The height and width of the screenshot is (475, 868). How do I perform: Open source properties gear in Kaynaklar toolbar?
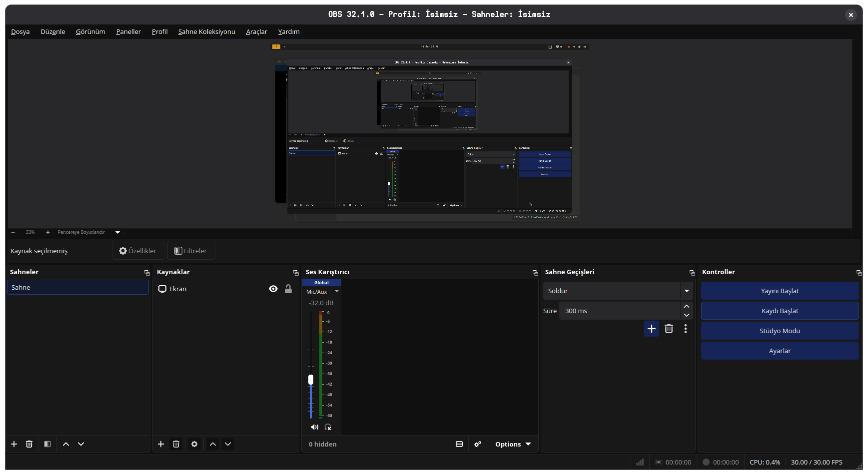(194, 444)
